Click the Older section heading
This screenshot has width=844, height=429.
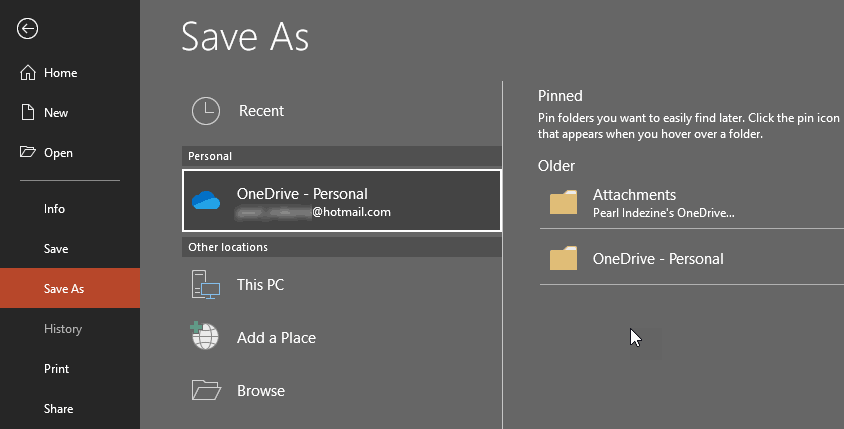tap(556, 166)
